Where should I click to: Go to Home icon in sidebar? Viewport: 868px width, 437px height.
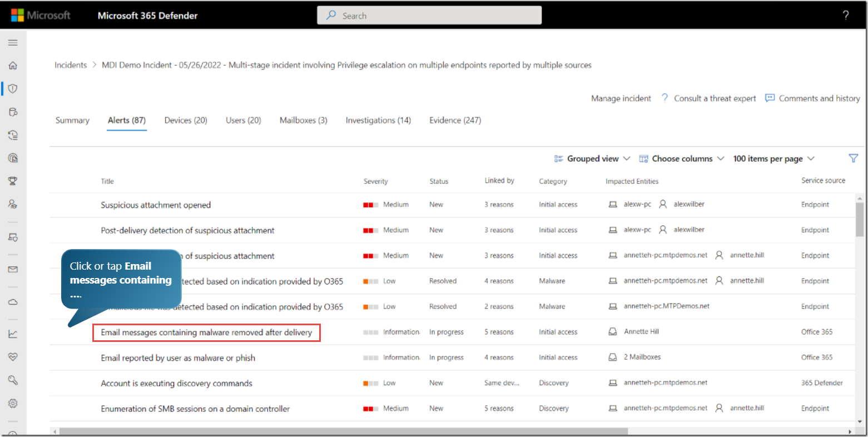[x=13, y=66]
